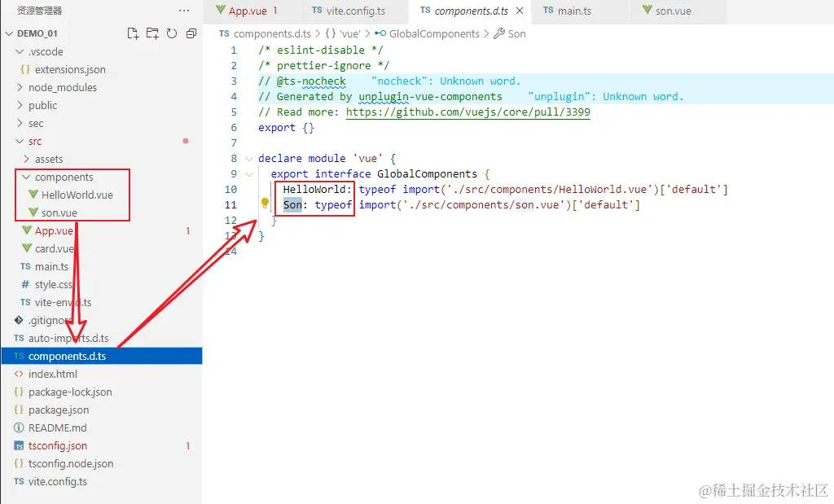This screenshot has width=834, height=504.
Task: Refresh the explorer with the refresh icon
Action: [x=172, y=33]
